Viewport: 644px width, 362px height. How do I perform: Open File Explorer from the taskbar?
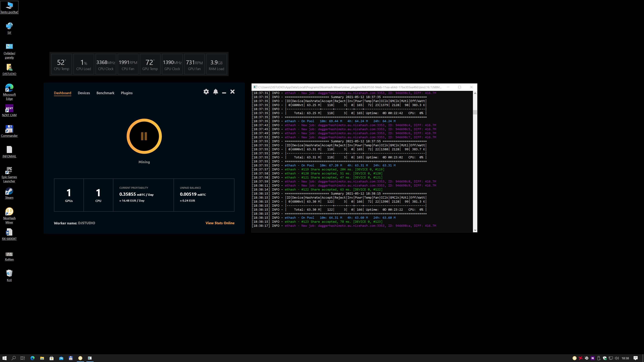[x=42, y=358]
